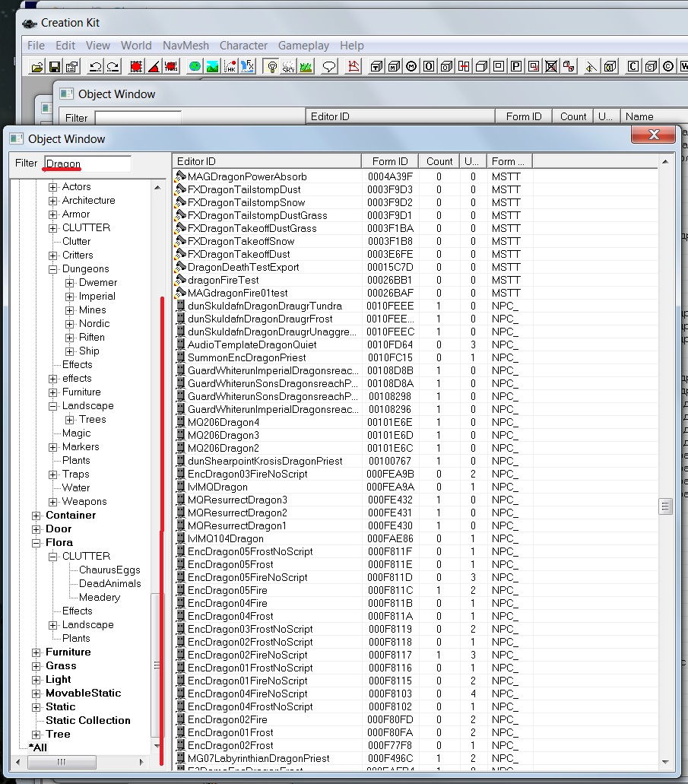Expand the Actors tree node
Screen dimensions: 688x784
point(53,187)
